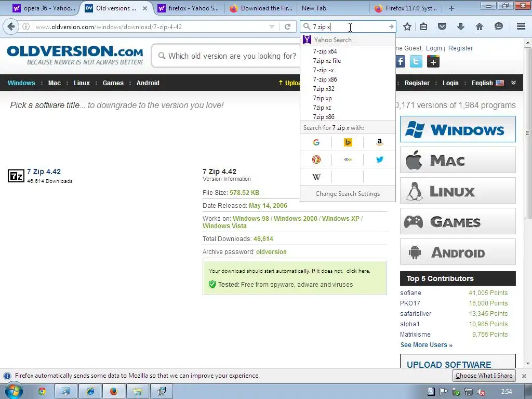Bookmark this page with the star icon
Viewport: 532px width, 399px height.
(407, 26)
